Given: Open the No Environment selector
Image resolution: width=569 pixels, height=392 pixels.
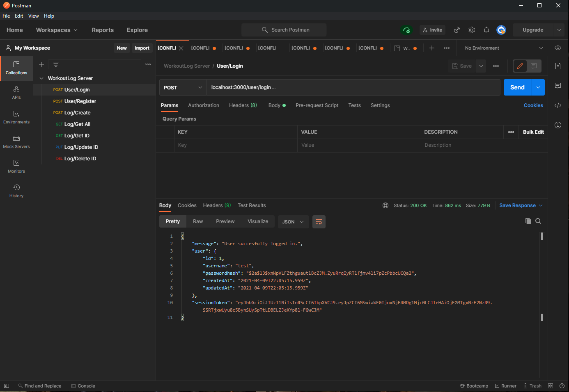Looking at the screenshot, I should 503,48.
